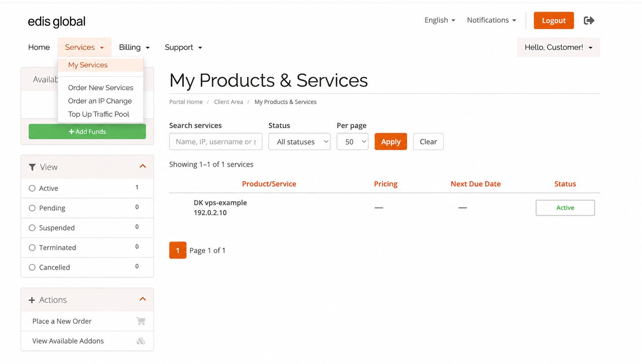Click Place a New Order action
The width and height of the screenshot is (642, 364).
tap(87, 321)
